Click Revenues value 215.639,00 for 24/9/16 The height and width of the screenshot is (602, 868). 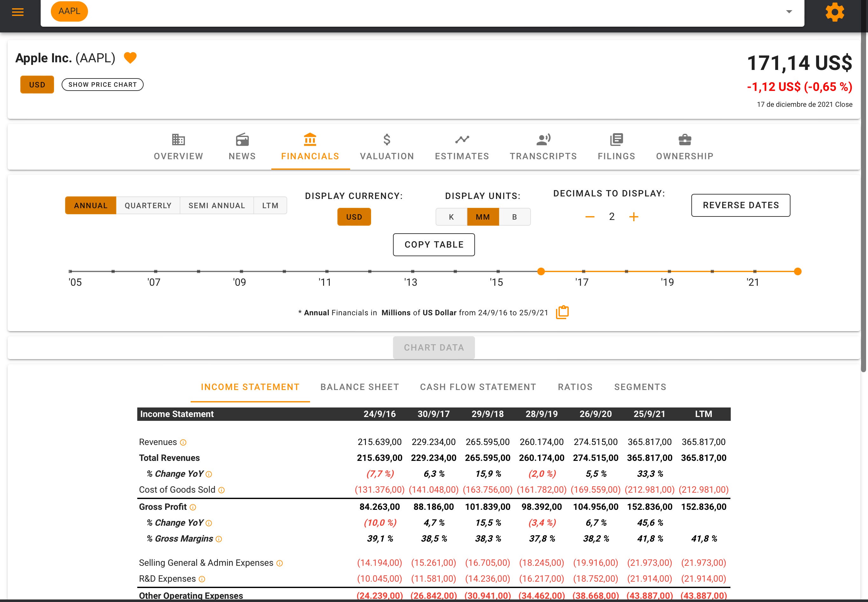(x=379, y=442)
